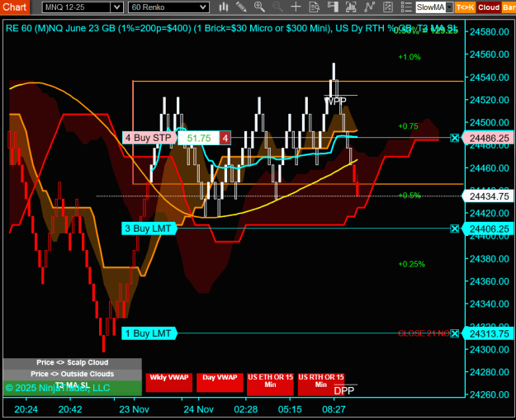Cancel the 1 Buy LMT order at 24313.75
Screen dimensions: 516x420
click(x=454, y=333)
